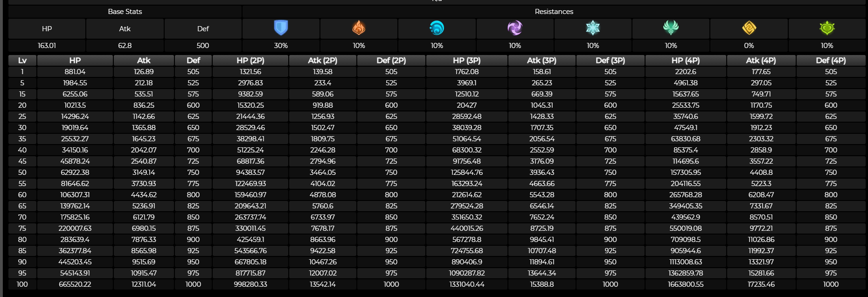Viewport: 868px width, 297px height.
Task: Click the Def (4P) column header
Action: tap(831, 61)
